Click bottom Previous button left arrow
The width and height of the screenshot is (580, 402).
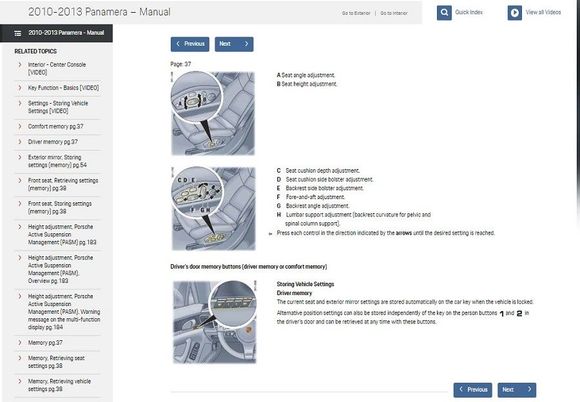click(461, 389)
